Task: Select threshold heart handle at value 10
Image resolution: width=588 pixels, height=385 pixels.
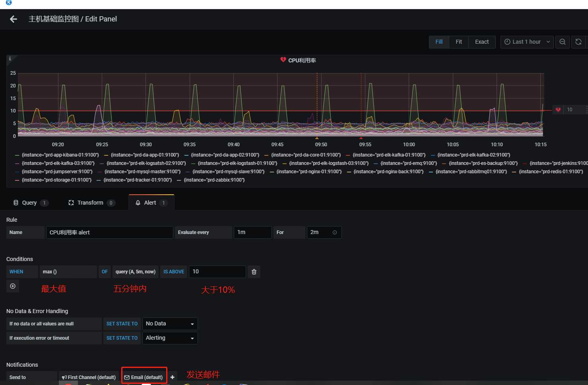Action: point(558,110)
